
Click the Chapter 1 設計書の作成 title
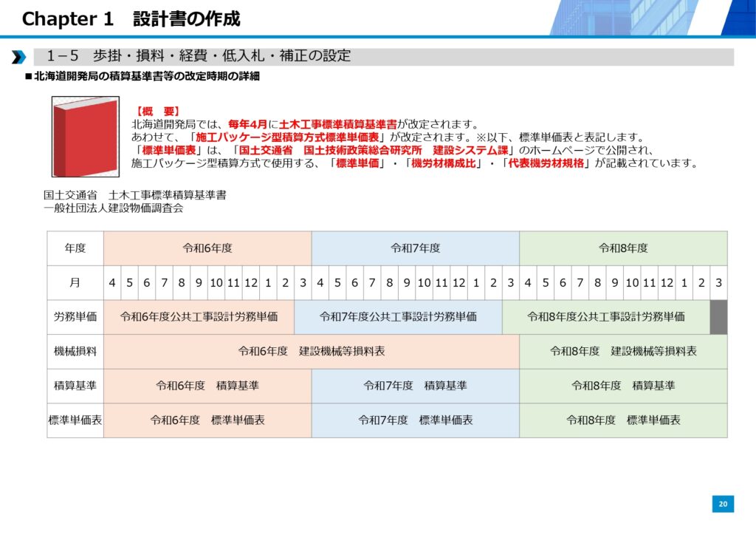click(x=131, y=19)
